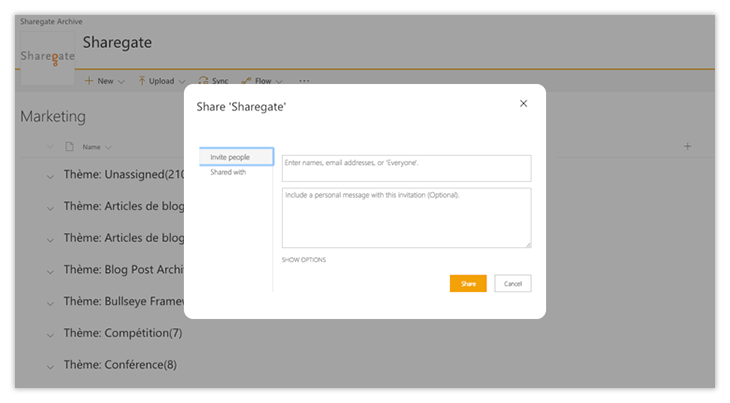Viewport: 730px width, 403px height.
Task: Open the Sharegate site title
Action: [x=117, y=42]
